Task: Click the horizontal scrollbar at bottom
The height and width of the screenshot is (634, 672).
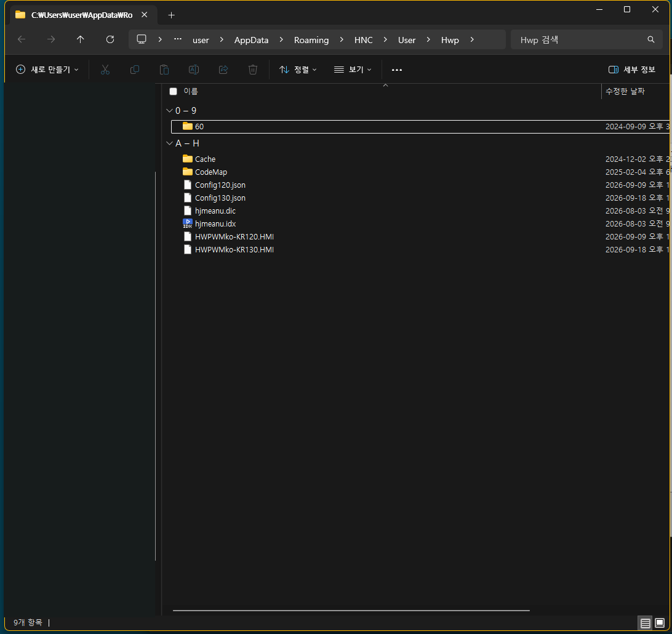Action: point(351,610)
